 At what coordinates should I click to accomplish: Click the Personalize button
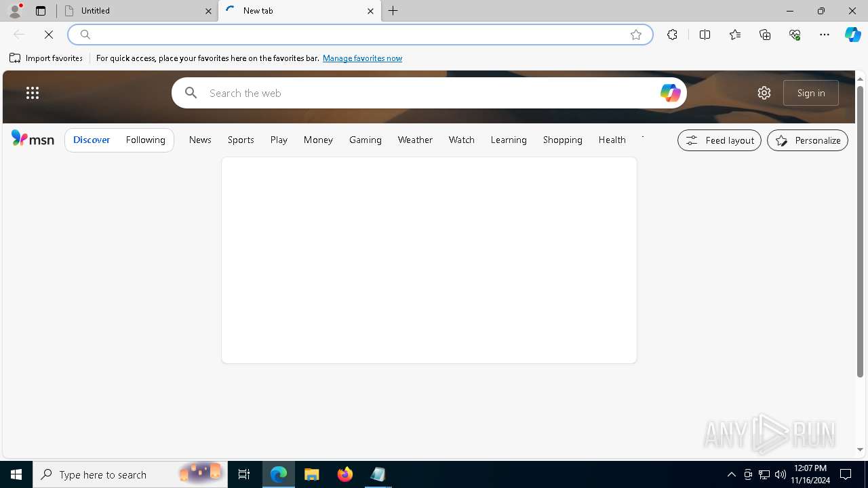(808, 140)
